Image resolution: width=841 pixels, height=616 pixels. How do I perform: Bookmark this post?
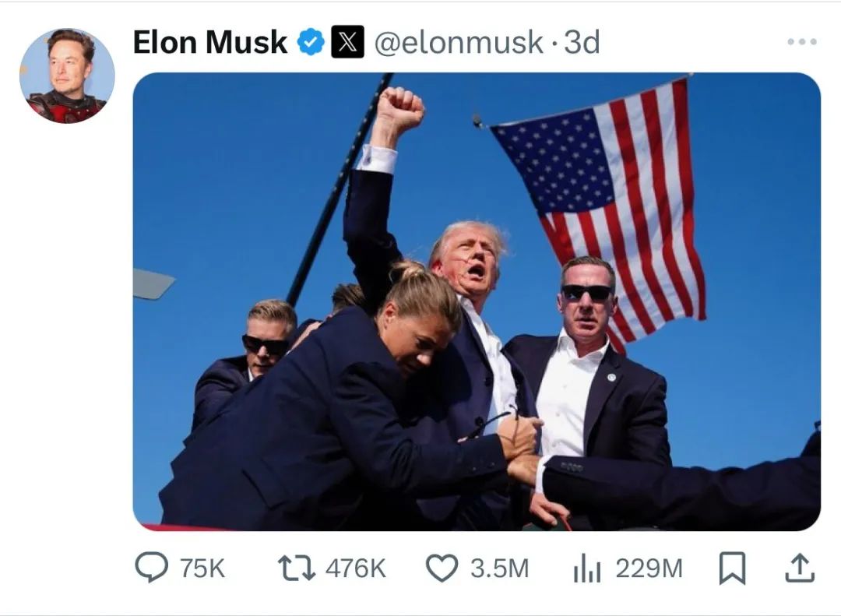tap(732, 568)
